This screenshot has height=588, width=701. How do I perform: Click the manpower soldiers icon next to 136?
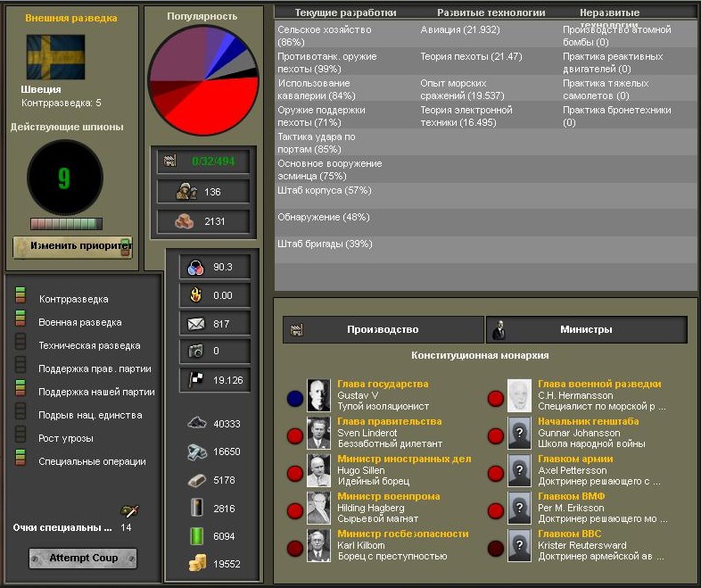(186, 192)
